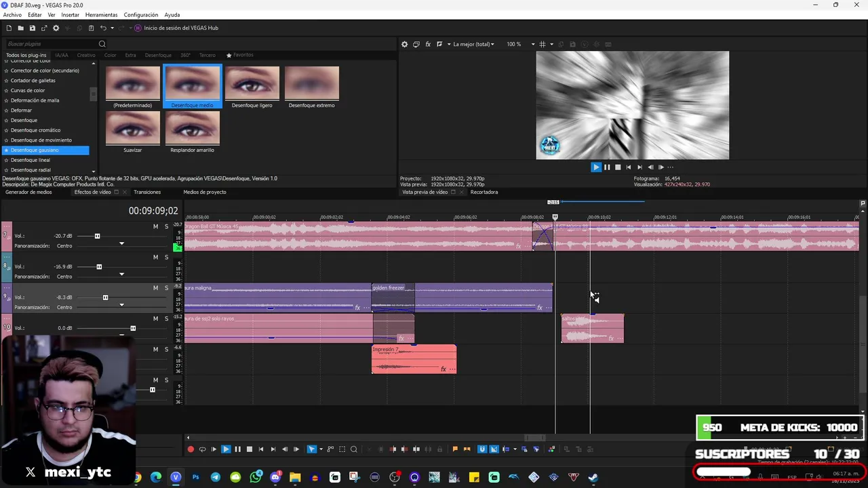868x488 pixels.
Task: Switch to the Transiciones tab
Action: pyautogui.click(x=147, y=192)
